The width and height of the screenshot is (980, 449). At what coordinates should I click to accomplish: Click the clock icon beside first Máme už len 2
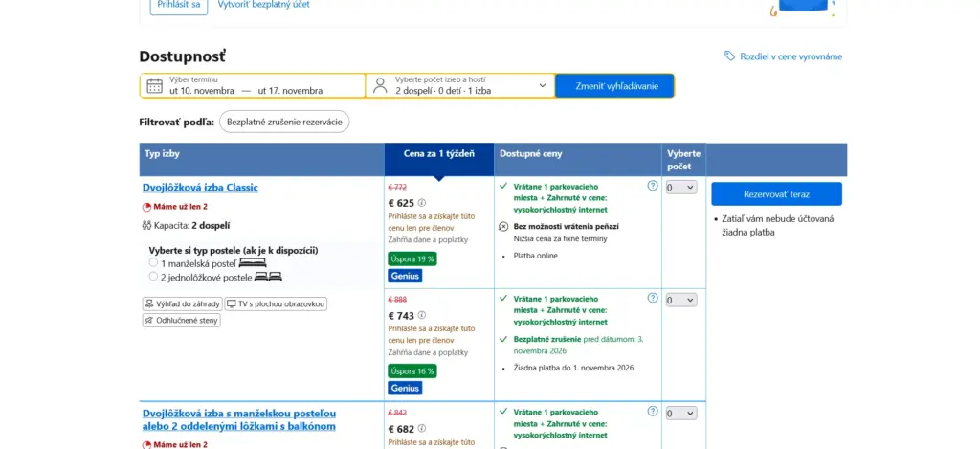(x=146, y=207)
